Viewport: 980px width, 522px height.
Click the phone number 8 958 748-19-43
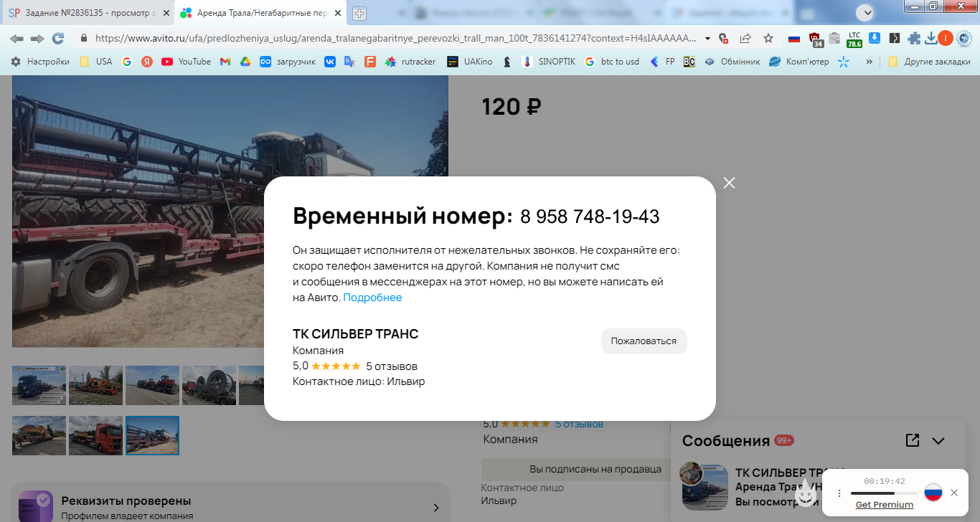[x=590, y=217]
